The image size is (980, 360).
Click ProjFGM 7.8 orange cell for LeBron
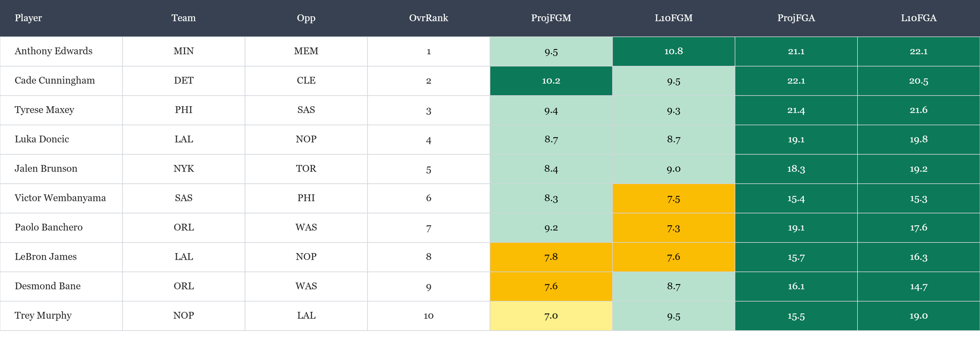pyautogui.click(x=551, y=257)
